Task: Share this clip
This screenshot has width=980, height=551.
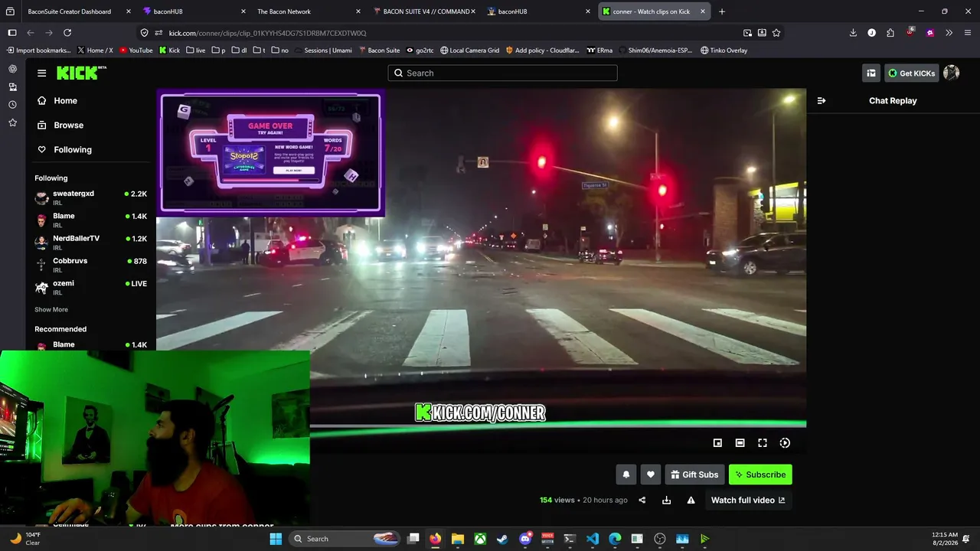Action: click(642, 500)
